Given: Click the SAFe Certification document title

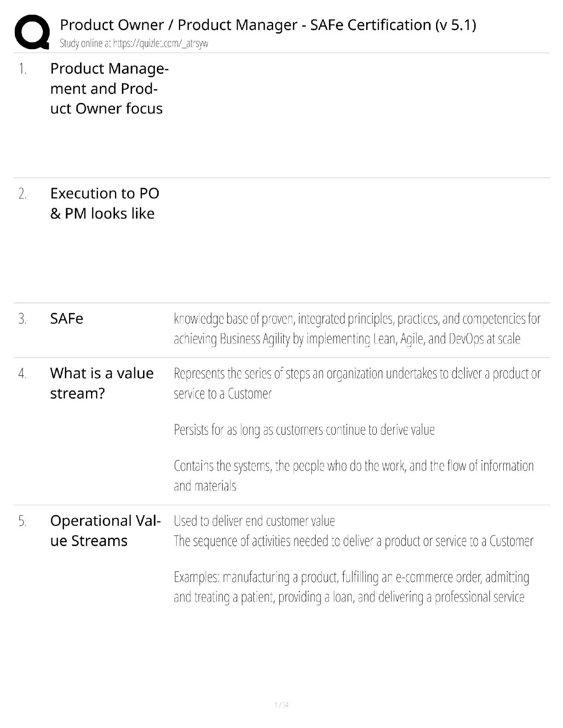Looking at the screenshot, I should pyautogui.click(x=268, y=25).
